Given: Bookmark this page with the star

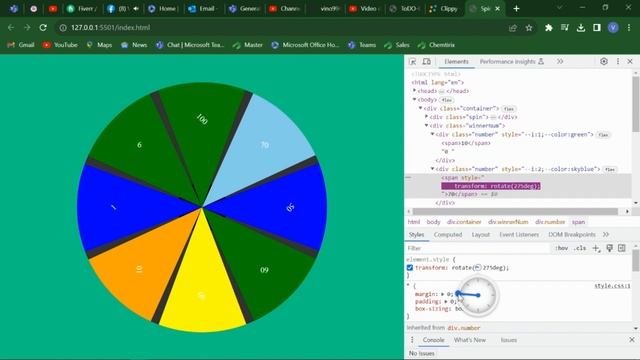Looking at the screenshot, I should click(529, 28).
